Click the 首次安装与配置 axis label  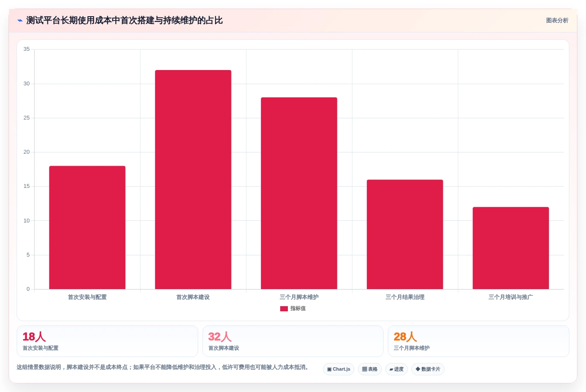(87, 297)
